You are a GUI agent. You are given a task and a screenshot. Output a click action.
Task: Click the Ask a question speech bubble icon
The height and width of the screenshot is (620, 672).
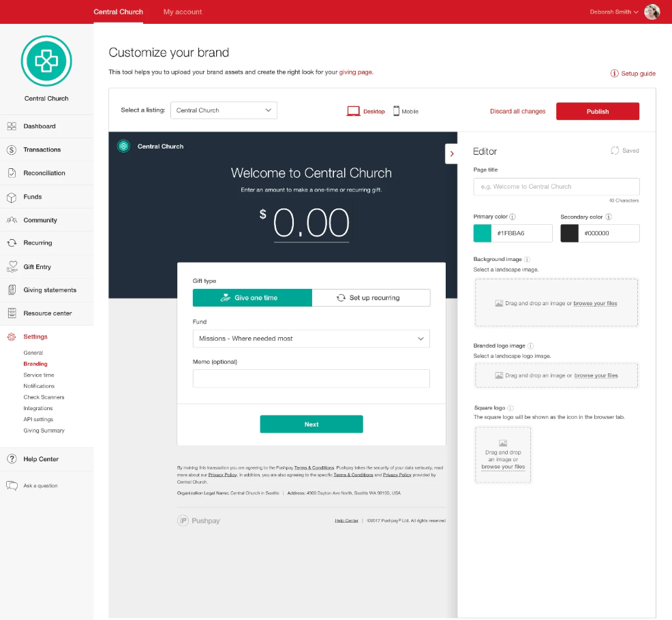click(x=11, y=485)
